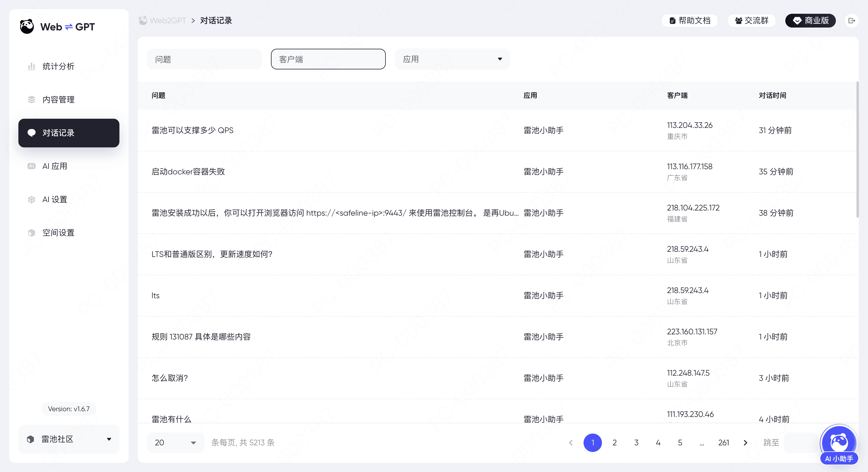The width and height of the screenshot is (868, 472).
Task: Click the logout icon at top right
Action: 852,21
